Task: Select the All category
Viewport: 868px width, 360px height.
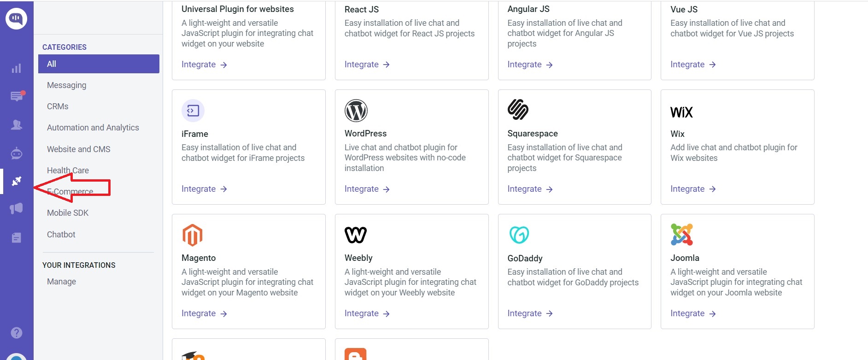Action: (x=99, y=64)
